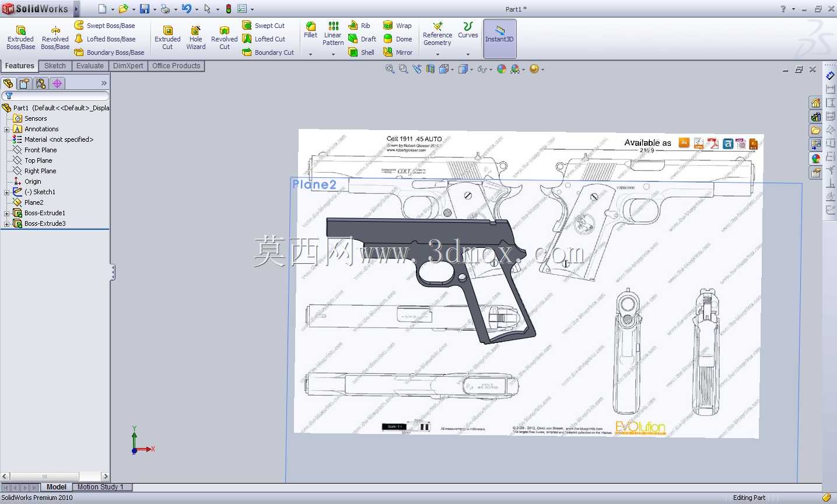The image size is (837, 504).
Task: Open the Design Library task pane tab
Action: click(815, 117)
